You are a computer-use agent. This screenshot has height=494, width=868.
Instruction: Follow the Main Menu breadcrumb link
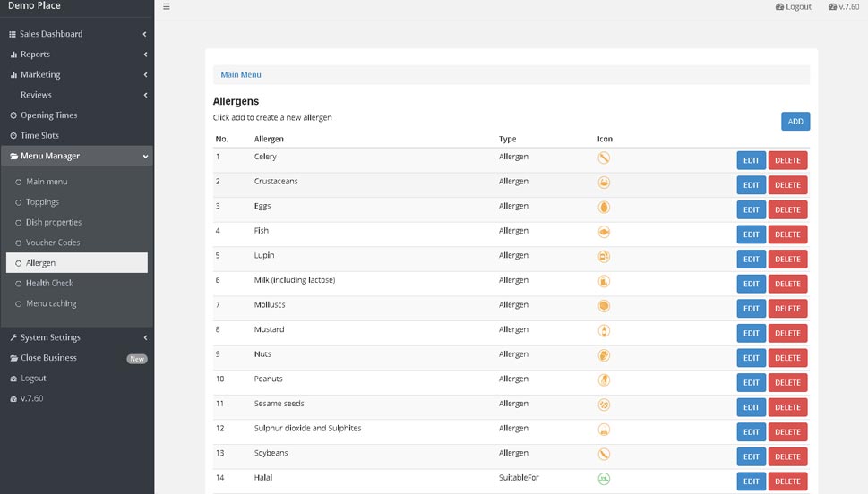tap(241, 74)
